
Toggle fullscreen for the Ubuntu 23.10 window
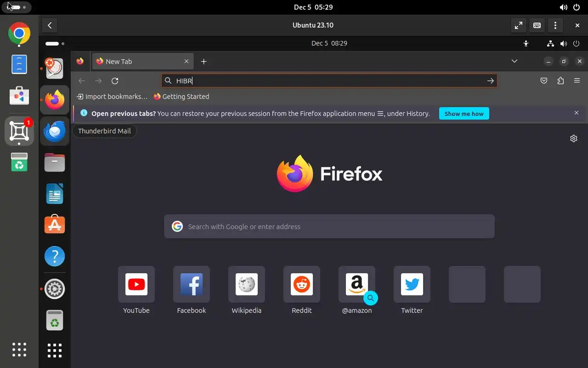pos(519,25)
